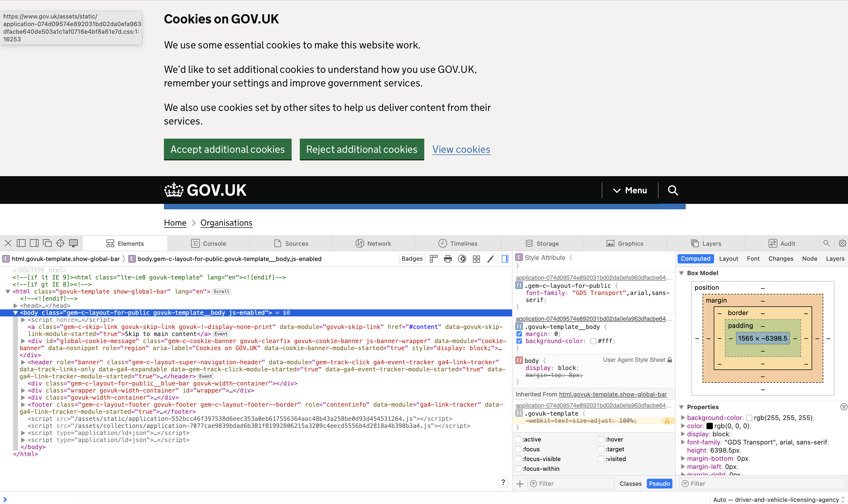This screenshot has height=504, width=848.
Task: Open Web Inspector settings gear
Action: [x=842, y=243]
